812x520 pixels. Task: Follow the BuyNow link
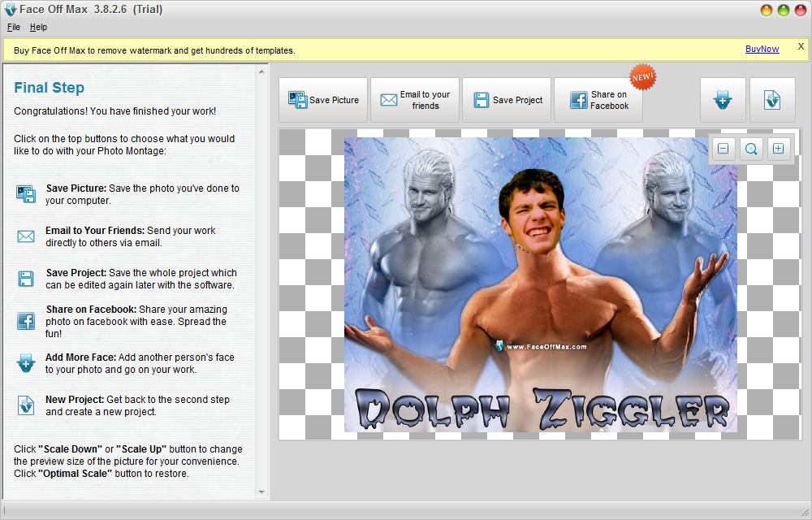[x=762, y=49]
